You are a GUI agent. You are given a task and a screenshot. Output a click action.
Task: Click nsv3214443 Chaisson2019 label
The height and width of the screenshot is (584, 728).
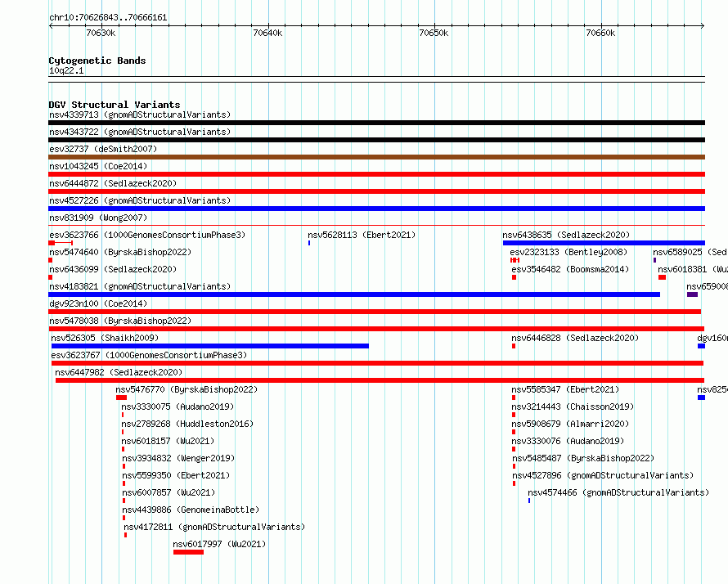tap(573, 407)
